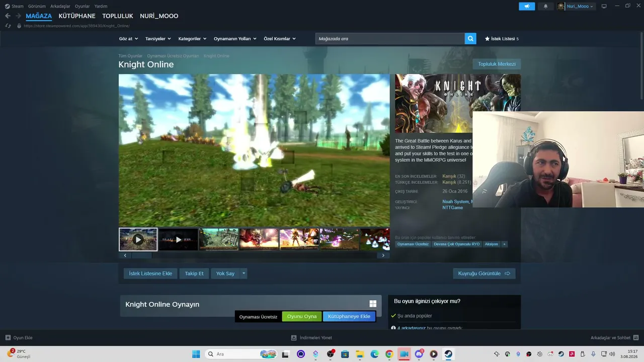This screenshot has width=644, height=362.
Task: Go to the MAĞAZA tab
Action: pos(39,16)
